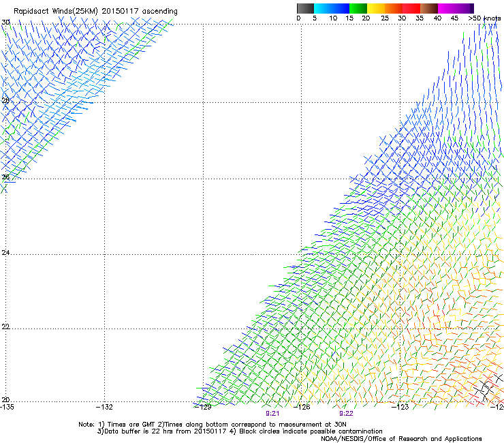The image size is (504, 443).
Task: Select the brown 35-40 knots legend swatch
Action: [429, 8]
